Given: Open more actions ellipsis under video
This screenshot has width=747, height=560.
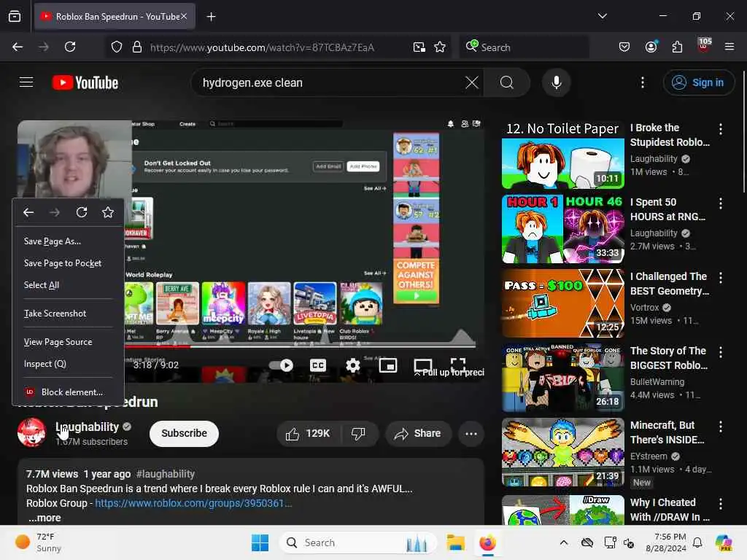Looking at the screenshot, I should 471,433.
